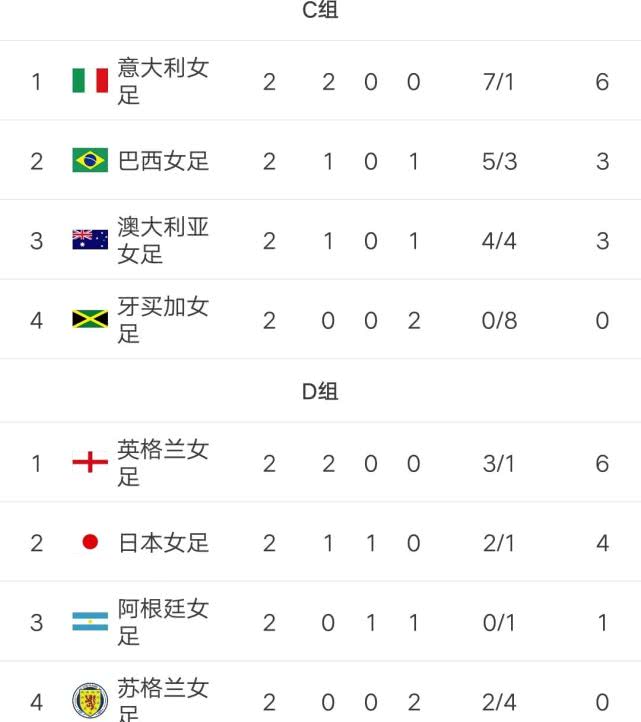641x722 pixels.
Task: Select 澳大利亚女足 team name
Action: [163, 240]
